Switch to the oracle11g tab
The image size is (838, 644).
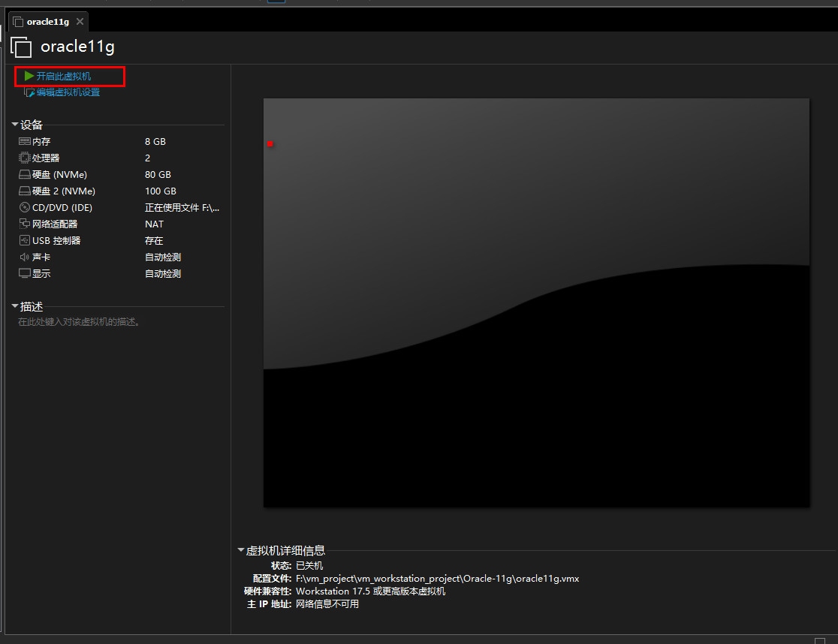coord(47,22)
